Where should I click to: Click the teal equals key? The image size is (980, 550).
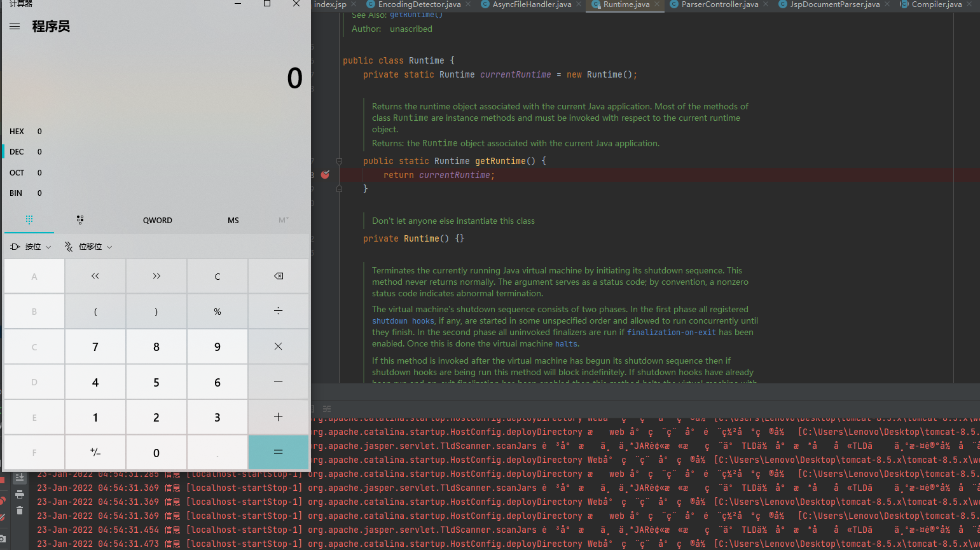(x=279, y=453)
